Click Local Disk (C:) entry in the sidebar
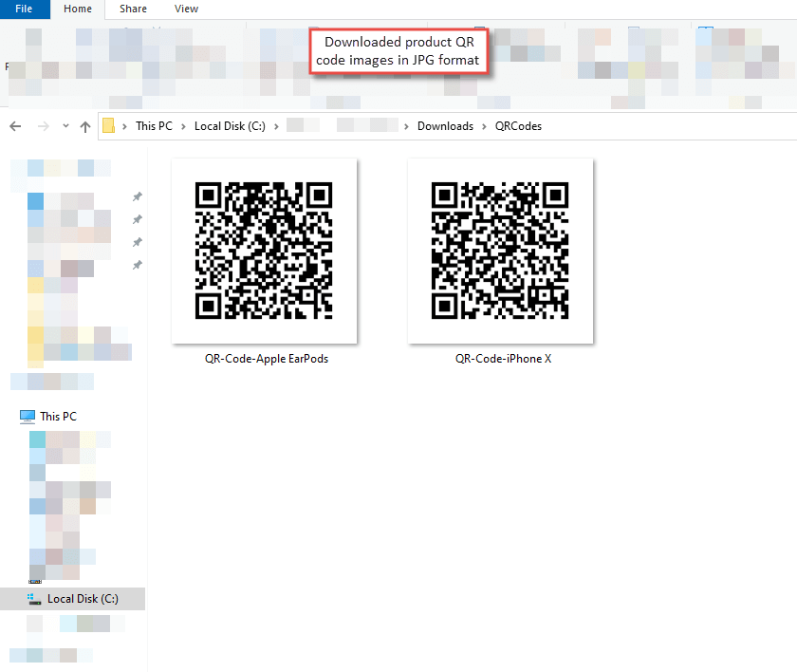797x672 pixels. (84, 599)
